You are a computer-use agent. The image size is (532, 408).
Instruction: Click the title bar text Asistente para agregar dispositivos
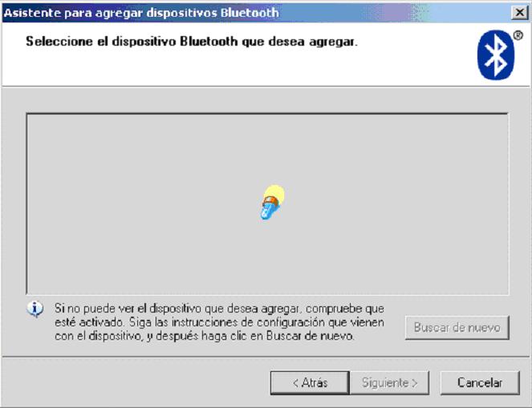(110, 13)
